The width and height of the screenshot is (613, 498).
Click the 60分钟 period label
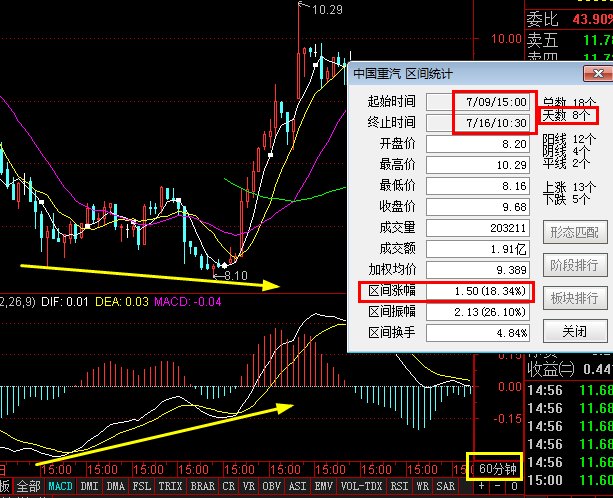coord(496,468)
